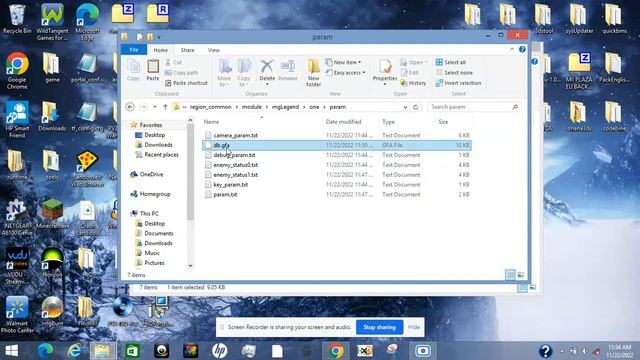Open recent locations dropdown arrow
The image size is (640, 360).
coord(155,107)
